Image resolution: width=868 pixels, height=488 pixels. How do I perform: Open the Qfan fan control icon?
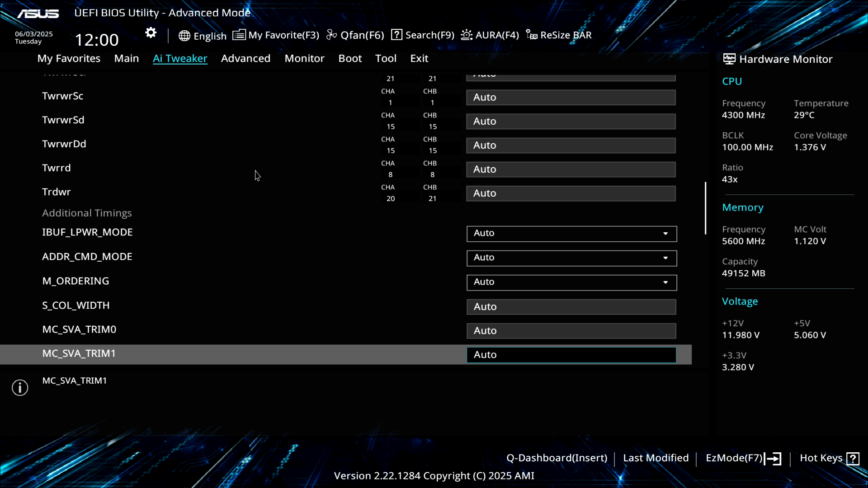point(331,35)
